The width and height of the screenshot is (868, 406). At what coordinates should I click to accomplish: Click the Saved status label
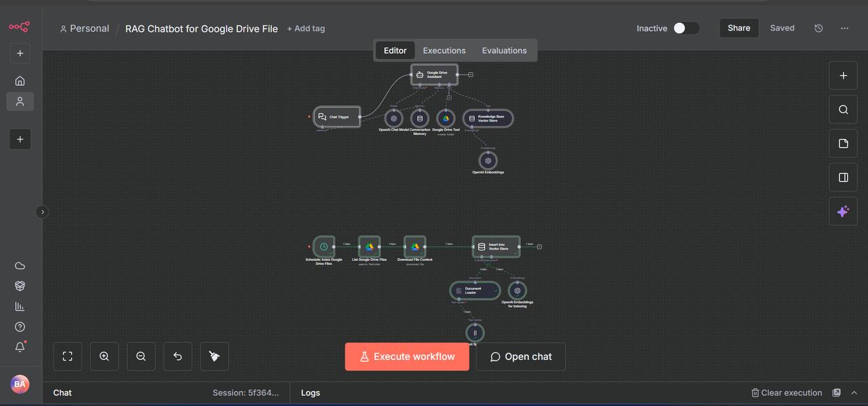782,28
